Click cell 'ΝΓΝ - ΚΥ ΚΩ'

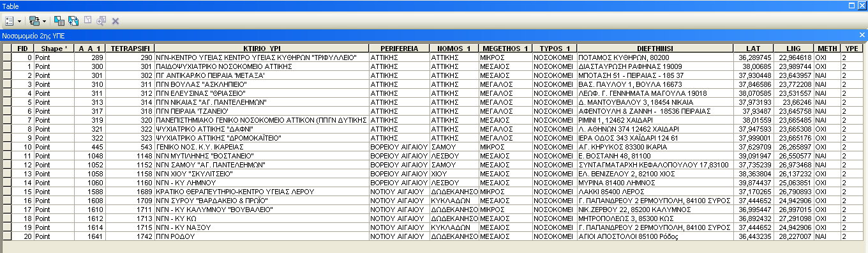point(262,218)
